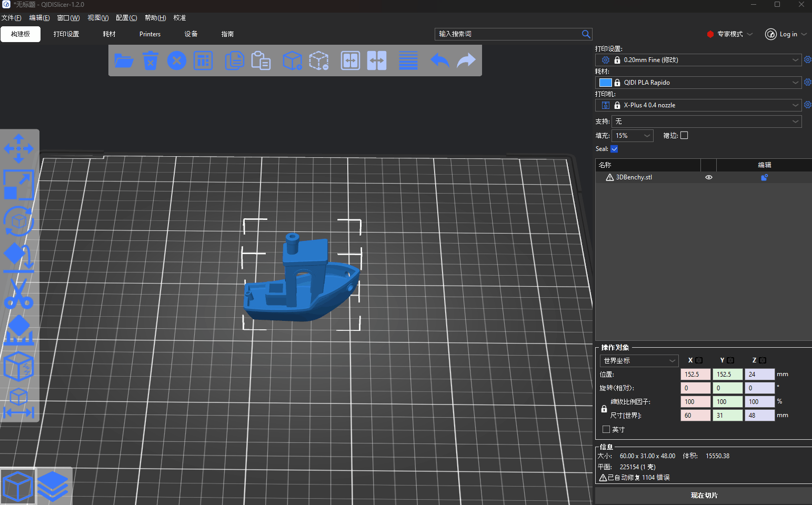Enable the 英寸 inches checkbox
Viewport: 812px width, 505px height.
tap(606, 429)
